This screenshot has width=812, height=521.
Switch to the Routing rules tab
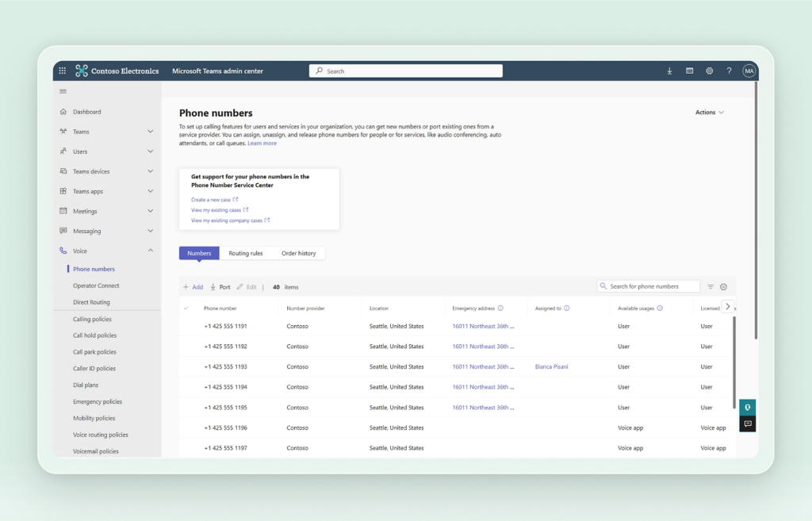tap(247, 253)
